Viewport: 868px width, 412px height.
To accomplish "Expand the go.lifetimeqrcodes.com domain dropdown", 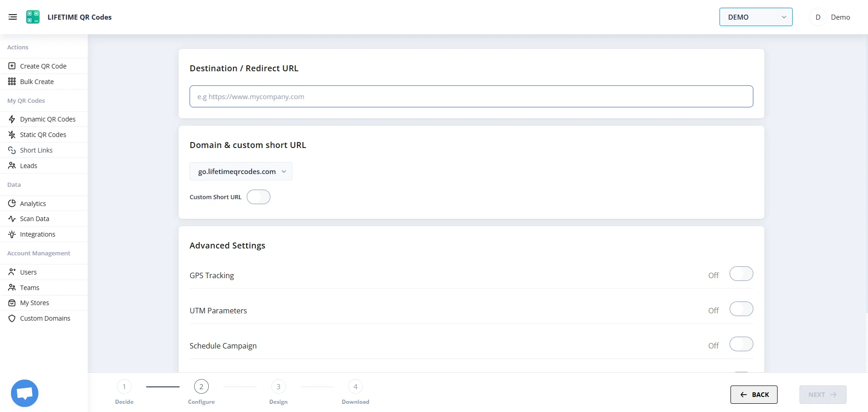I will (241, 171).
